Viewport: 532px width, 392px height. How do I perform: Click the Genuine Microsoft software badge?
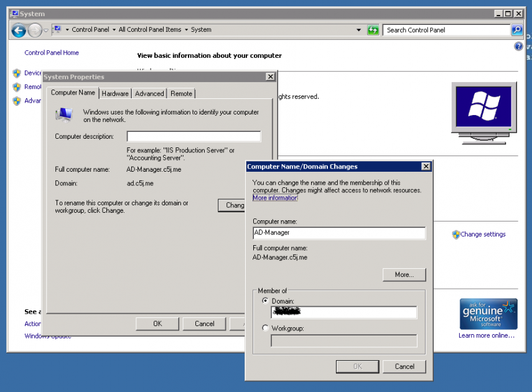[488, 314]
